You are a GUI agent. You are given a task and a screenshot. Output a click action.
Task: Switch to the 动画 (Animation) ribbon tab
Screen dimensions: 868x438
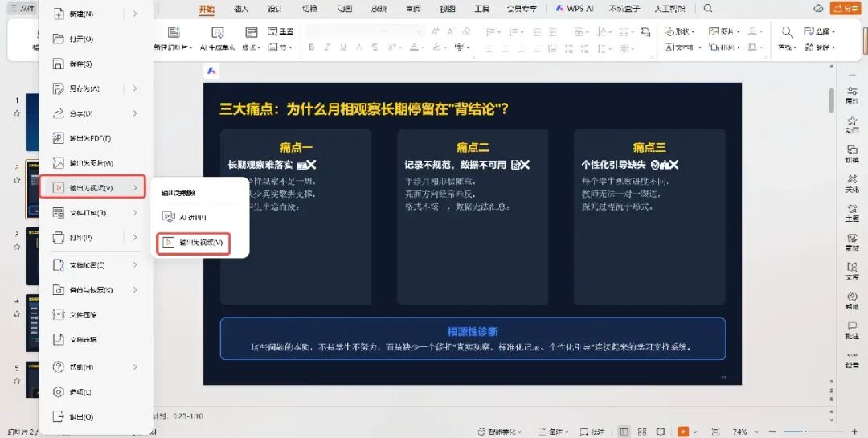344,9
